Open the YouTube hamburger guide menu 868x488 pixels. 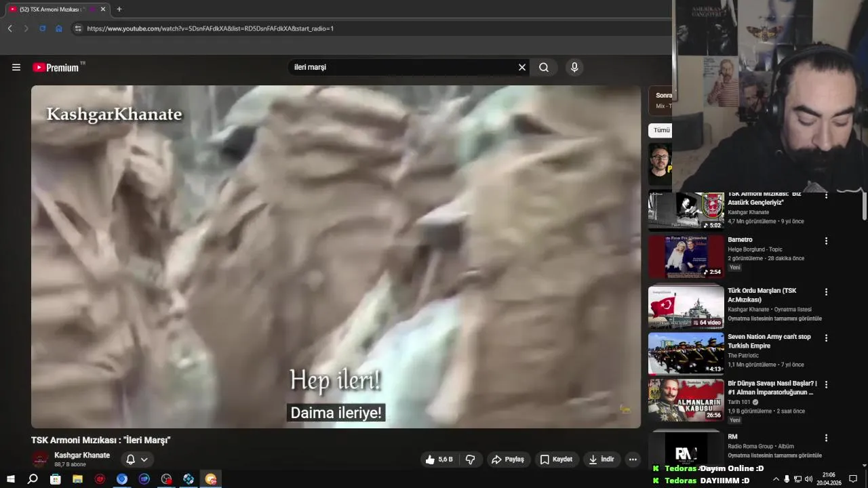[x=16, y=67]
